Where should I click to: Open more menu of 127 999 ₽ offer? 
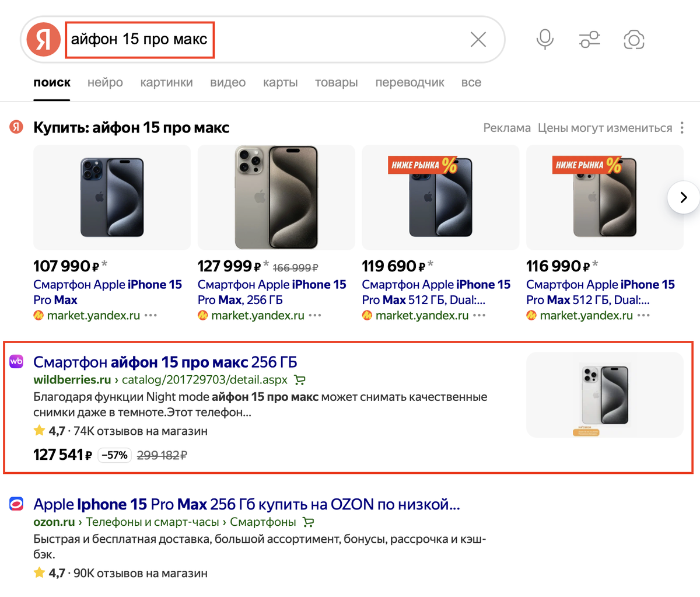click(315, 316)
